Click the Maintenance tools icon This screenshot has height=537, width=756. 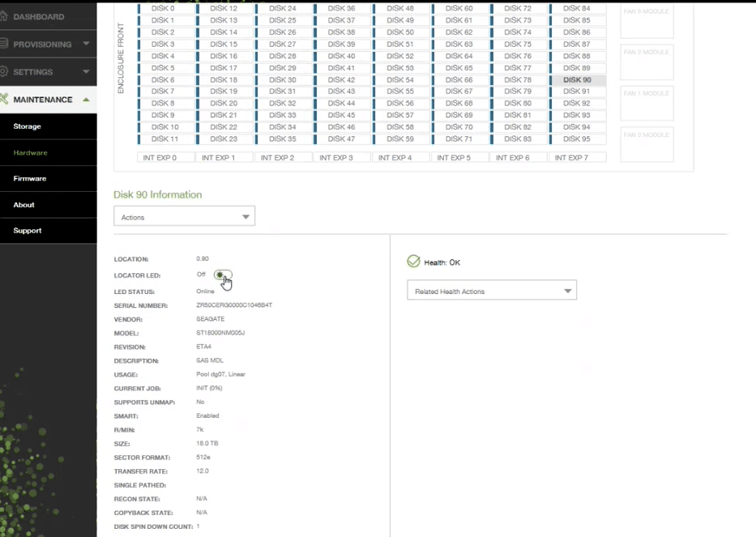[x=3, y=100]
